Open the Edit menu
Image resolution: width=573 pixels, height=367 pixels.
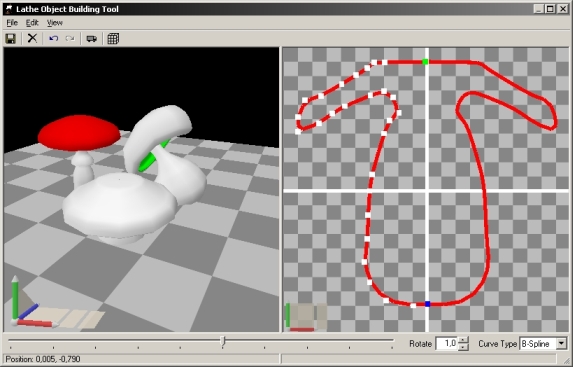click(x=32, y=23)
